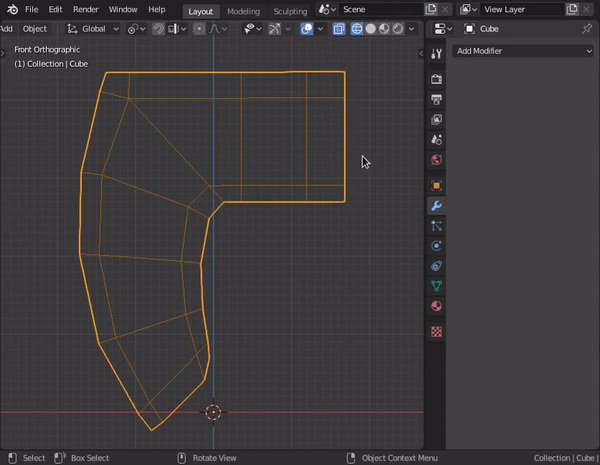
Task: Open the Render menu
Action: point(86,9)
